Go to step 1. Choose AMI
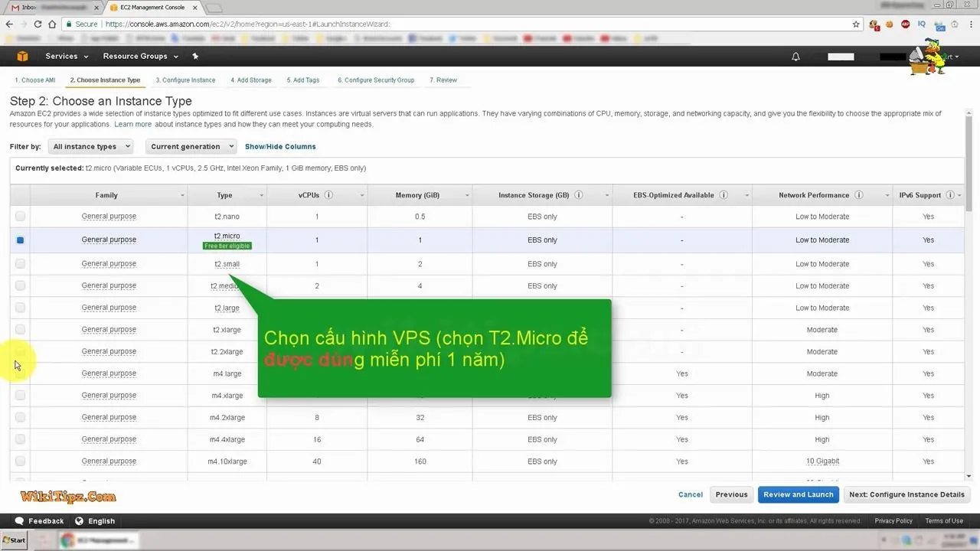 (35, 80)
